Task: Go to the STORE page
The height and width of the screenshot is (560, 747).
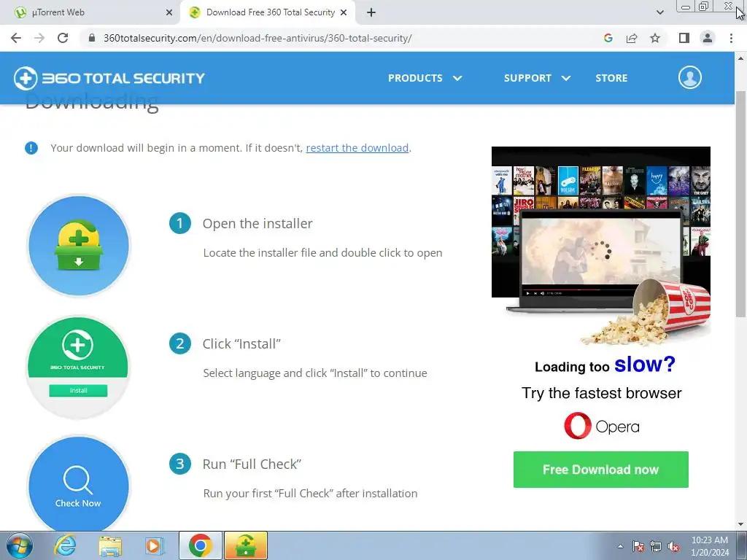Action: (611, 78)
